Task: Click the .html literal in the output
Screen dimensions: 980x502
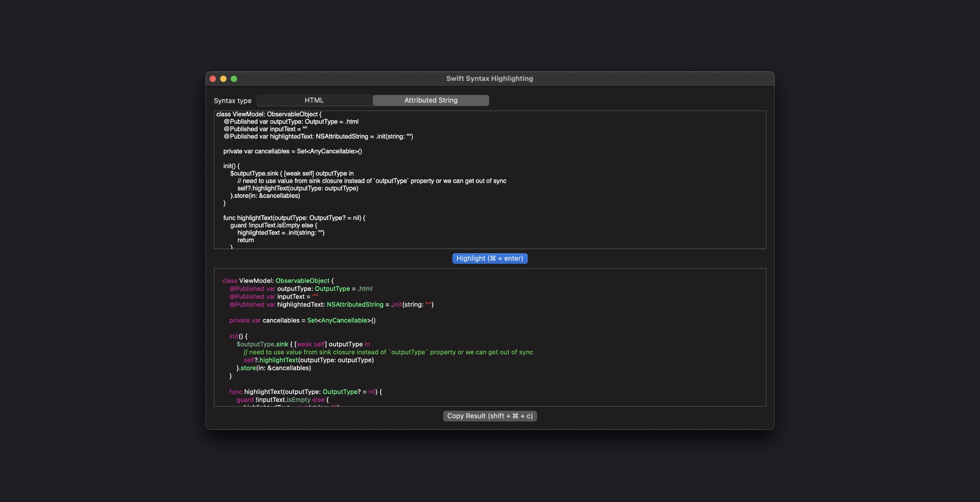Action: 366,289
